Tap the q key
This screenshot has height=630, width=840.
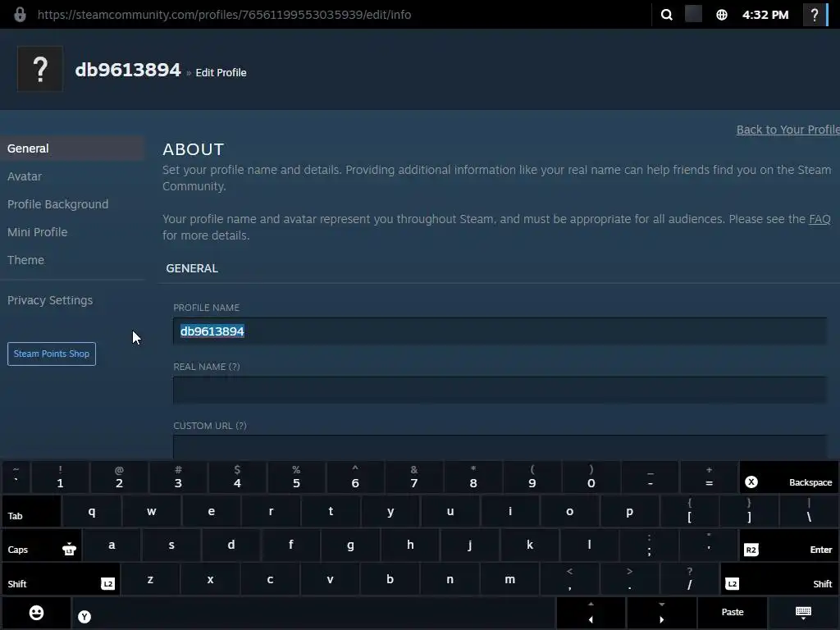(x=92, y=511)
